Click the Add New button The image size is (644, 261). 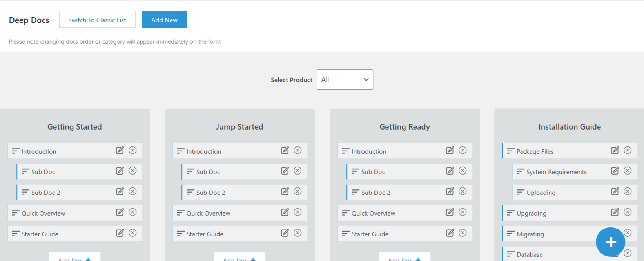coord(164,20)
